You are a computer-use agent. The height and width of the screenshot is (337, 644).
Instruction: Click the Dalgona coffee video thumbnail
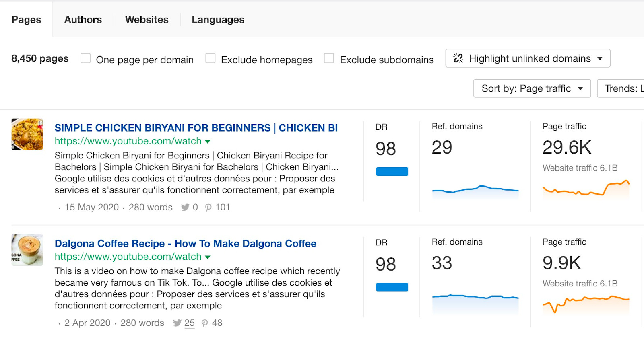click(x=27, y=250)
